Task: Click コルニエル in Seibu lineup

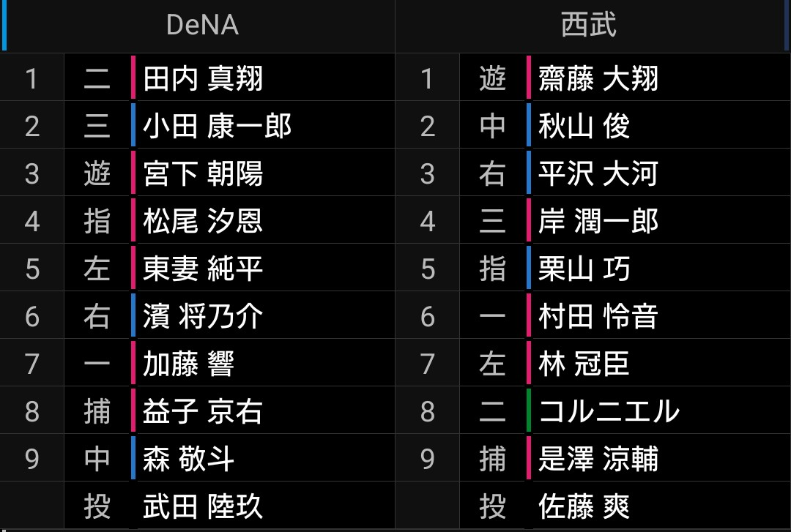Action: [609, 411]
